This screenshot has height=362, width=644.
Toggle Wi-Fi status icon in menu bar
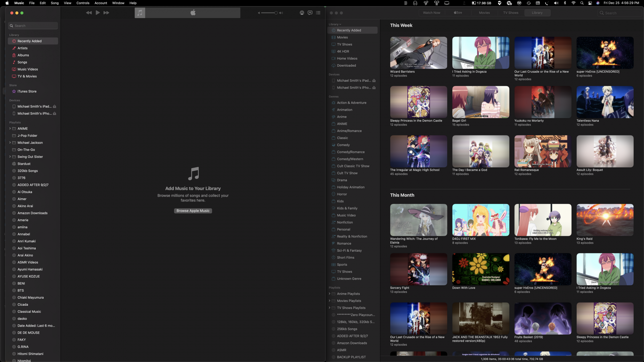point(573,3)
